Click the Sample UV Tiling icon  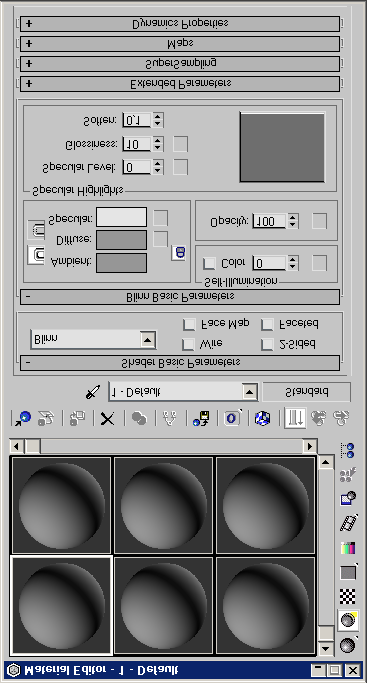pos(348,572)
